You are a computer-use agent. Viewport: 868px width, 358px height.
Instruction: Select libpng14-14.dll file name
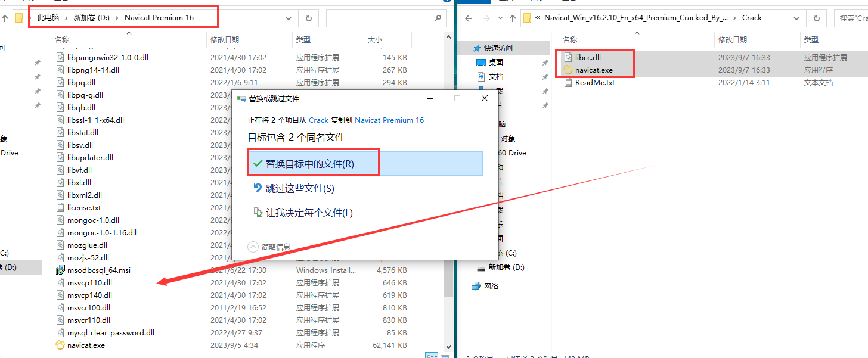tap(93, 70)
